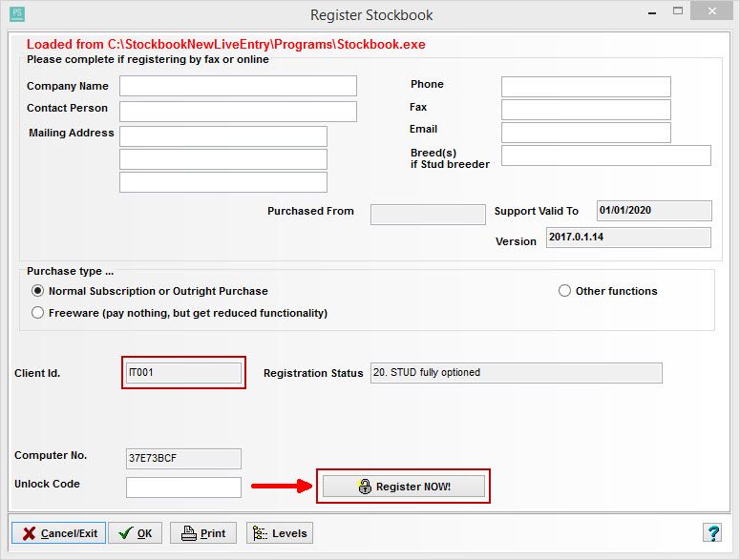Maximize the Register Stockbook window
Screen dimensions: 740x560
click(x=678, y=11)
